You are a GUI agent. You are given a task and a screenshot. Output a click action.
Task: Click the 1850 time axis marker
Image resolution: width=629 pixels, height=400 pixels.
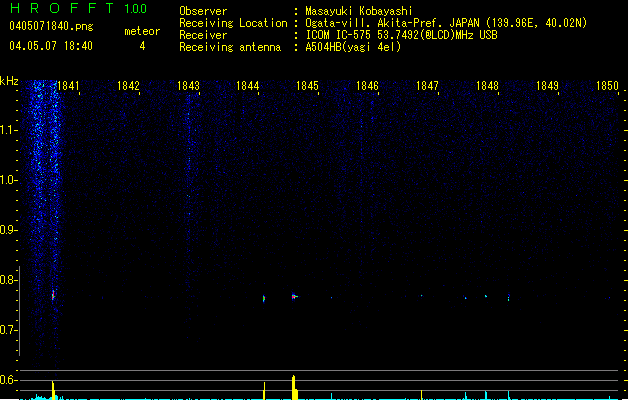point(607,86)
